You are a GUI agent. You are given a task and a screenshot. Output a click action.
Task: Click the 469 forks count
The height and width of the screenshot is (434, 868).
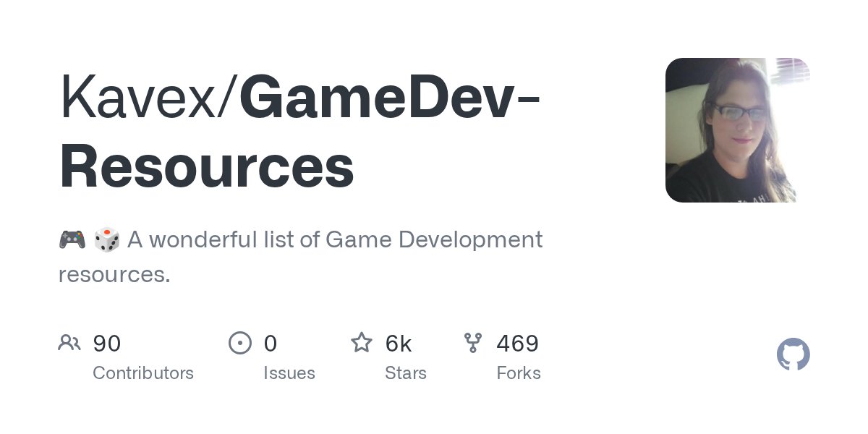point(518,344)
